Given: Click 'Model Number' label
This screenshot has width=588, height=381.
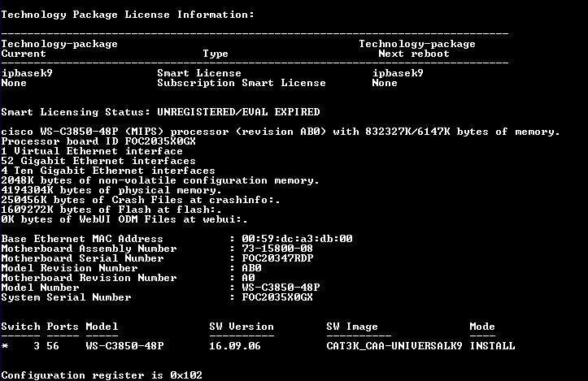Looking at the screenshot, I should pyautogui.click(x=40, y=288).
